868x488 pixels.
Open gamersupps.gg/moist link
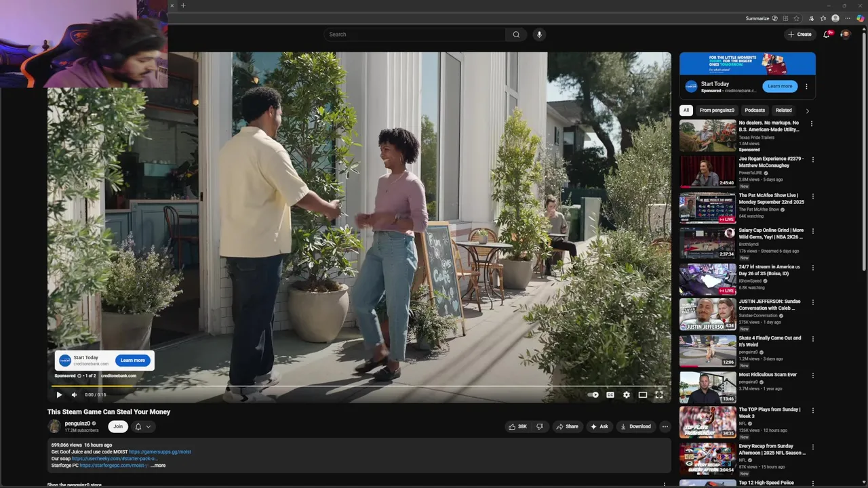pos(160,451)
